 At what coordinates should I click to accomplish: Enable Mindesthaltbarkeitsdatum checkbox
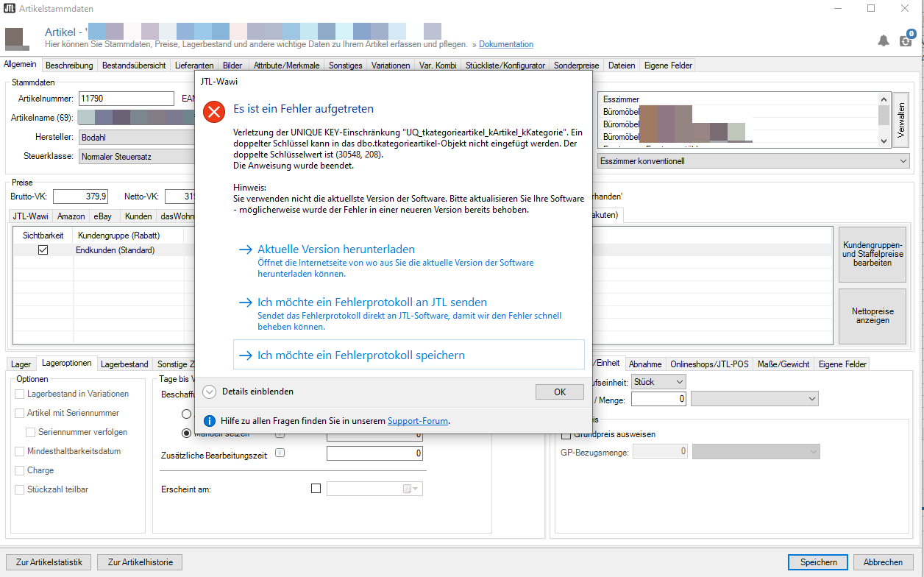click(20, 451)
